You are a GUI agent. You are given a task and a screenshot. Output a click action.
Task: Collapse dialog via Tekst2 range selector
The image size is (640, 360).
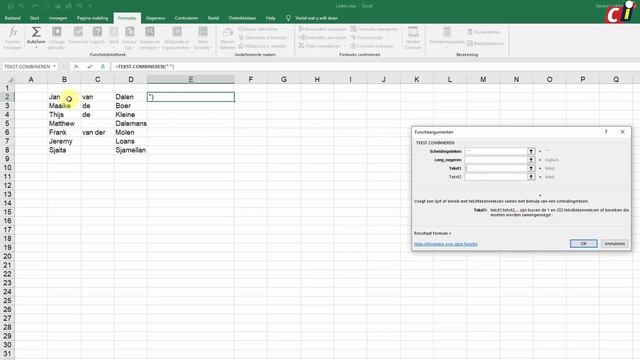[x=531, y=177]
